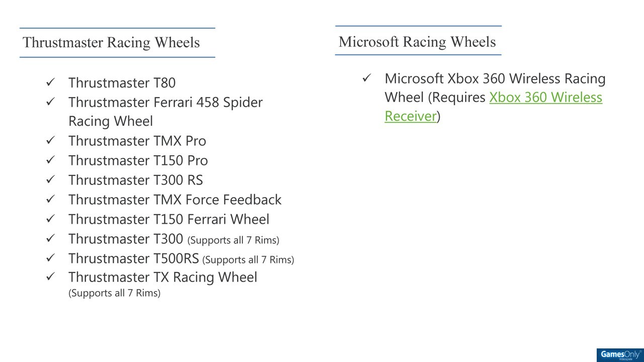Click the checkmark beside Thrustmaster T80
The height and width of the screenshot is (362, 644).
pyautogui.click(x=50, y=82)
